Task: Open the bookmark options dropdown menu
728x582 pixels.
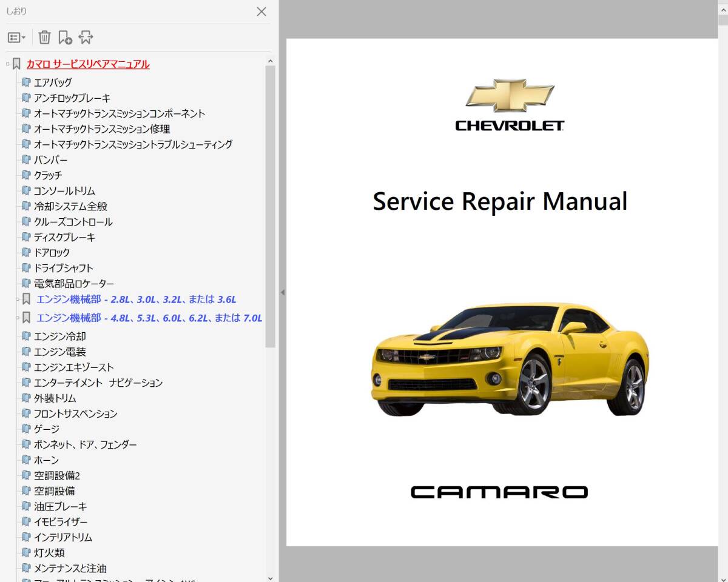Action: (x=16, y=38)
